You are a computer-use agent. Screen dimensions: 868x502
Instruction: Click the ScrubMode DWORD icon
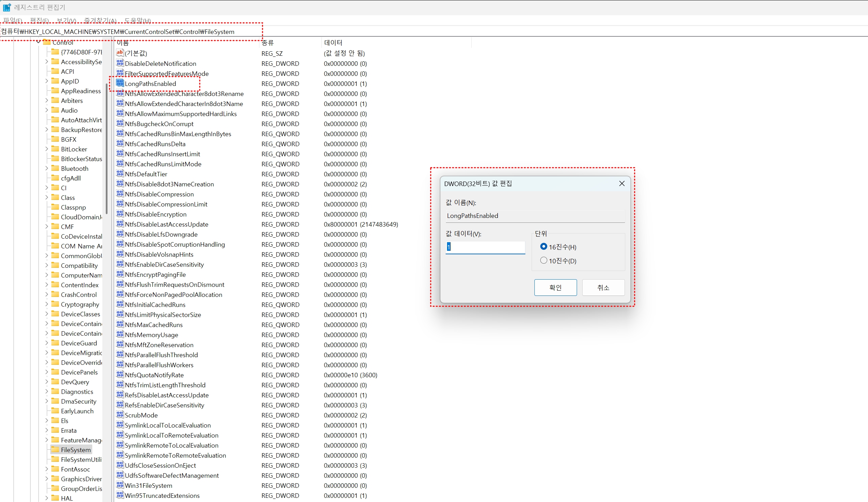click(120, 415)
